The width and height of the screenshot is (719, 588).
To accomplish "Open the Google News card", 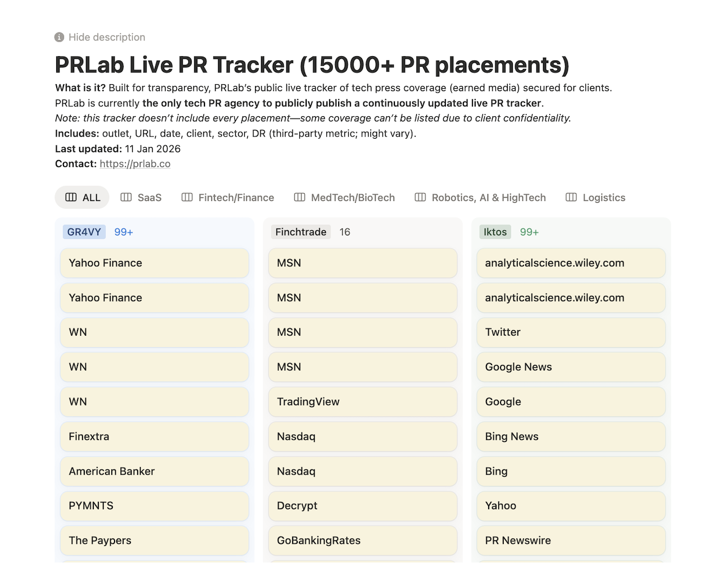I will pyautogui.click(x=571, y=367).
